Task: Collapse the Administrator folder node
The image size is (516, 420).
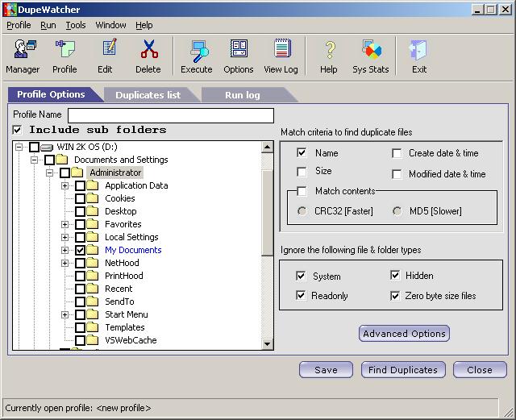Action: tap(50, 173)
